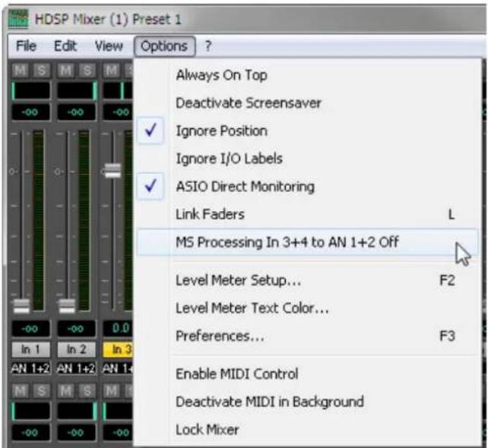Click bottom row first channel pan value
The height and width of the screenshot is (448, 488).
pos(30,433)
